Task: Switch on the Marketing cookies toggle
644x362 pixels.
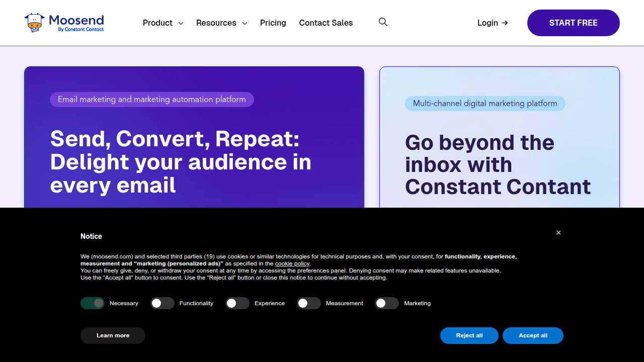Action: coord(387,303)
